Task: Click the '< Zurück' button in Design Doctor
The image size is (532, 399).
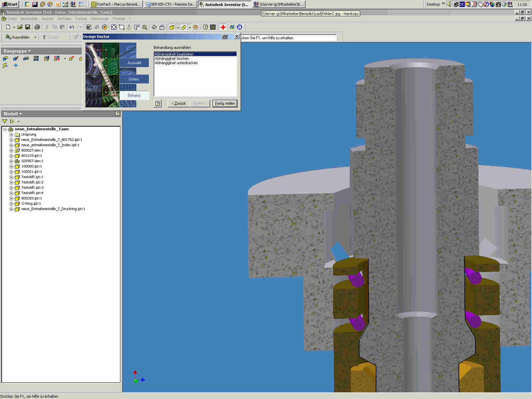Action: (179, 103)
